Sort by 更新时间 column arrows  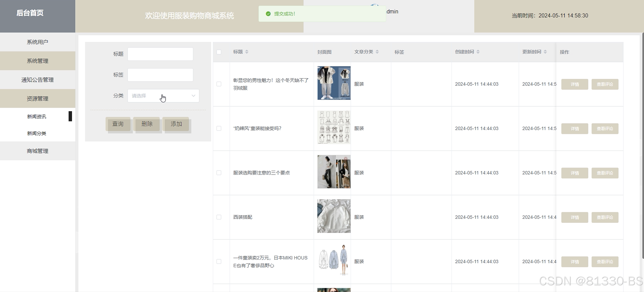pyautogui.click(x=545, y=52)
